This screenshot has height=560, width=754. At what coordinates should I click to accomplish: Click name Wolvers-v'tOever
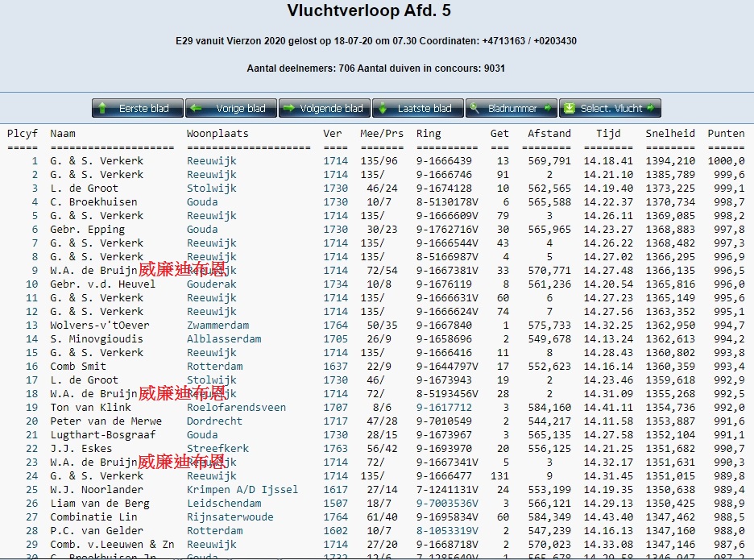100,326
